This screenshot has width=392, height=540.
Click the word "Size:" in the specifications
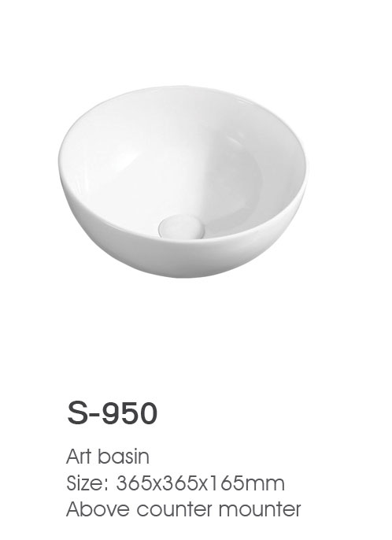coord(88,483)
